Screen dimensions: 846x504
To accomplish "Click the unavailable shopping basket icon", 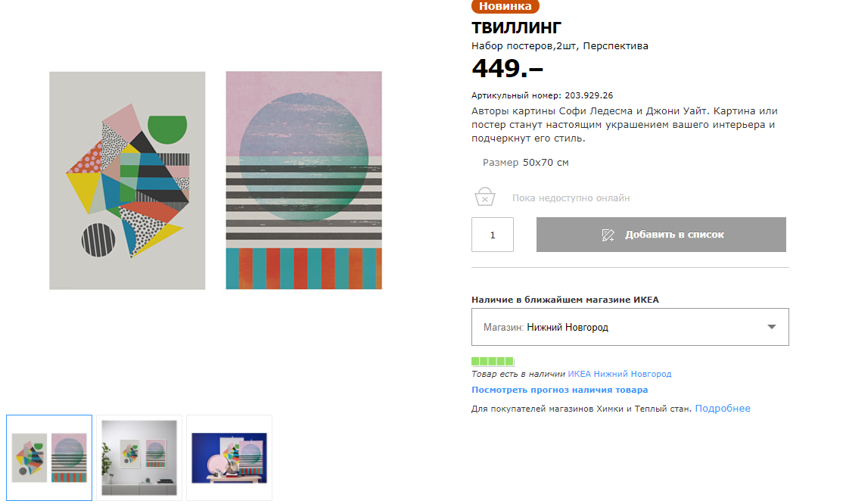I will tap(484, 197).
